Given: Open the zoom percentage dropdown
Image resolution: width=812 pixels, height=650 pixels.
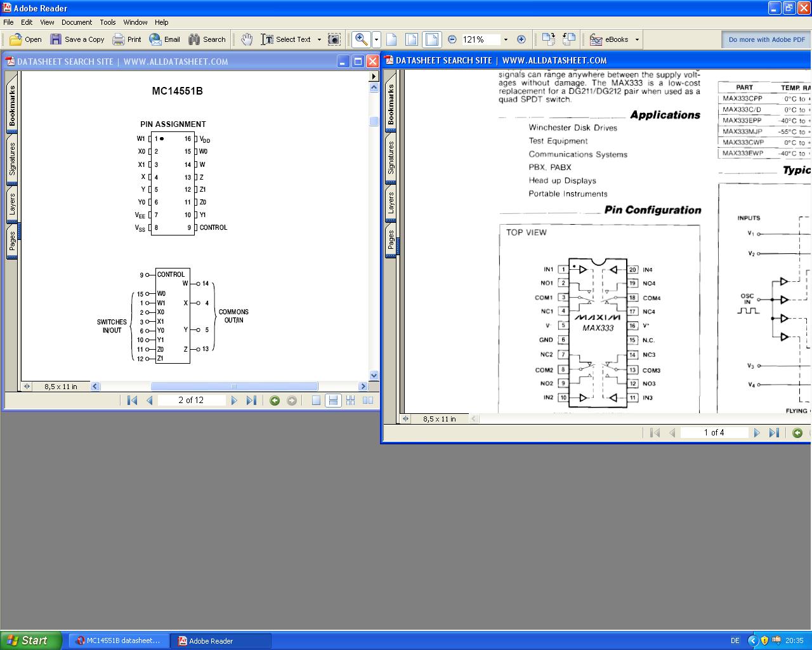Looking at the screenshot, I should pyautogui.click(x=506, y=39).
